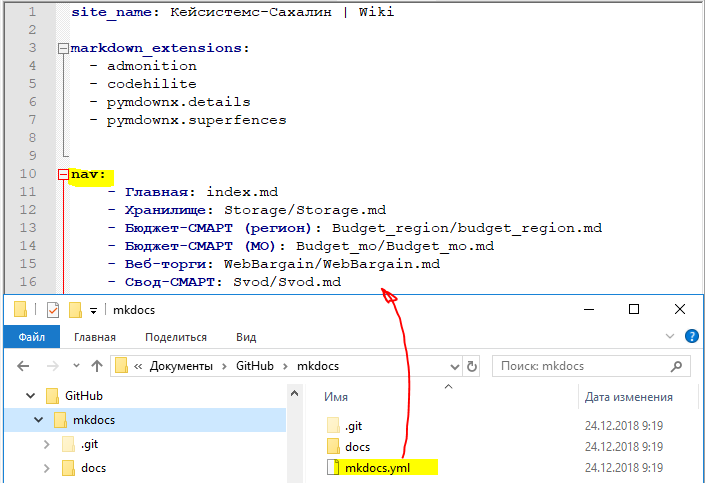Click the pymdownx.superfences line in editor

tap(196, 121)
